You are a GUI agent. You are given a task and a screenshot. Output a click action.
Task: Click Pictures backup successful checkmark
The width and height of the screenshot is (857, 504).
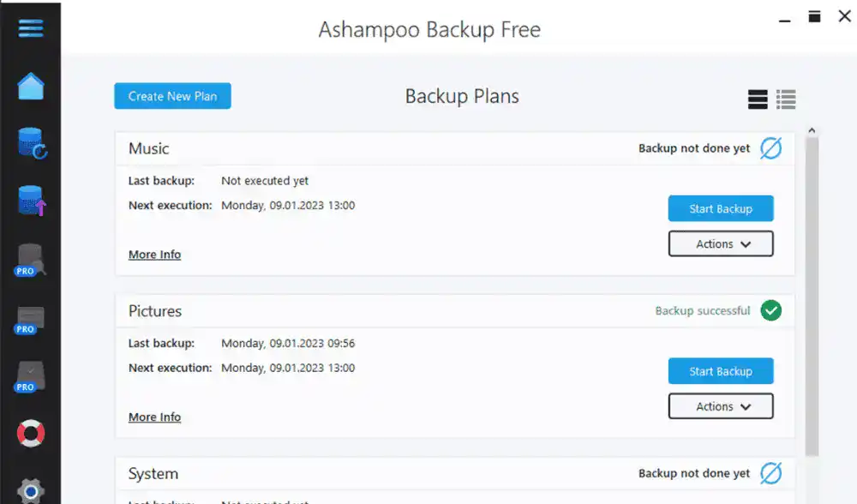click(x=771, y=311)
